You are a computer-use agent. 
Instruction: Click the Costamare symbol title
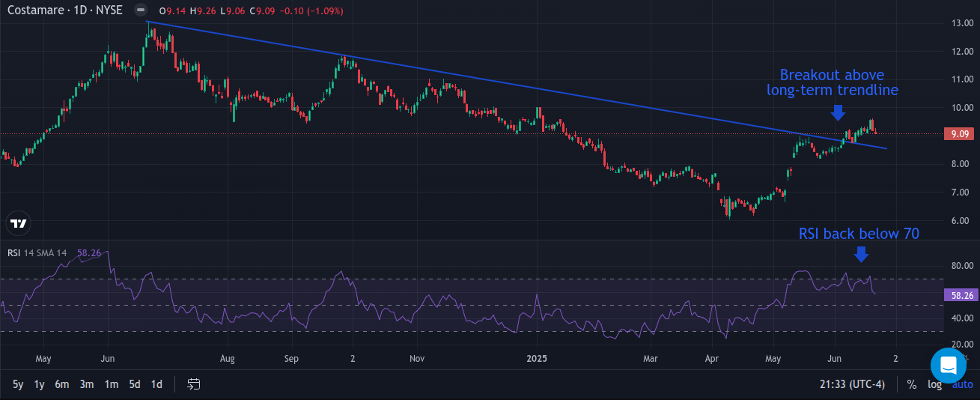pyautogui.click(x=65, y=10)
